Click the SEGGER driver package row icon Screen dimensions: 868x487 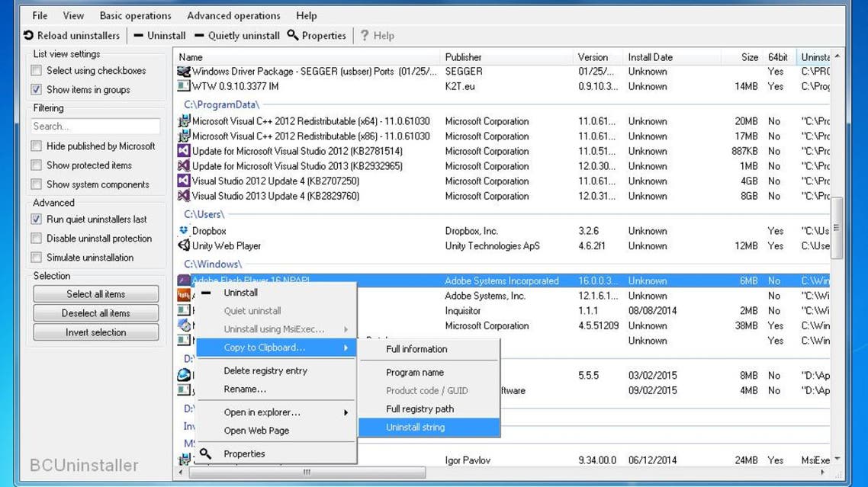(x=183, y=72)
